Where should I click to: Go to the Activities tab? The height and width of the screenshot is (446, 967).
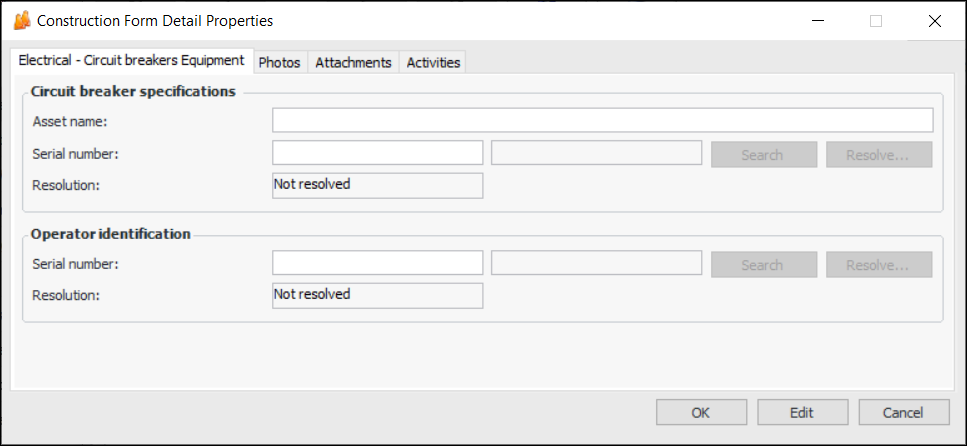tap(433, 62)
